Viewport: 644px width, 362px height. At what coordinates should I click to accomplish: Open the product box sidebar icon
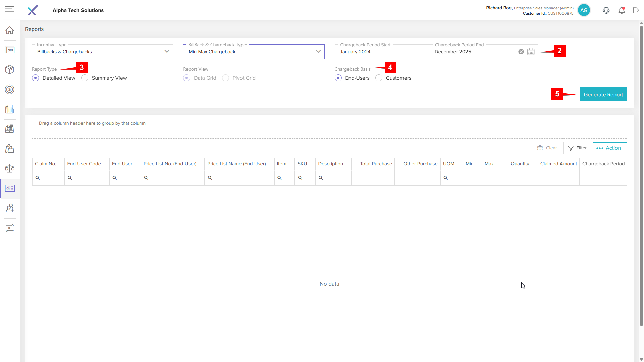coord(10,70)
